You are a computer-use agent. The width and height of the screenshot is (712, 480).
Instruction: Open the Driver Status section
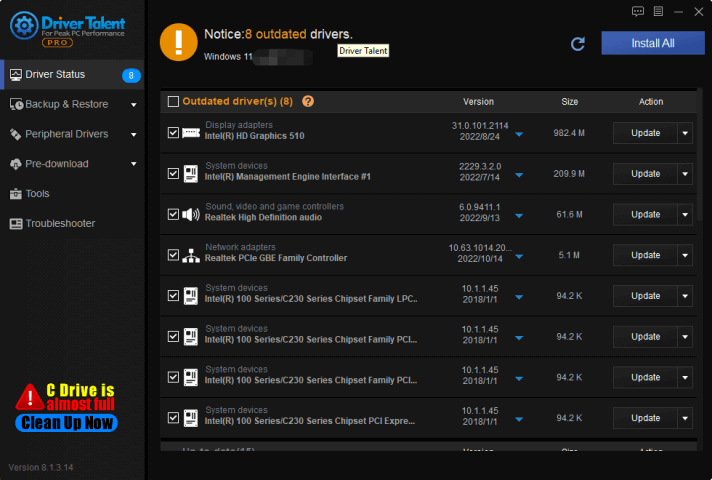(73, 74)
